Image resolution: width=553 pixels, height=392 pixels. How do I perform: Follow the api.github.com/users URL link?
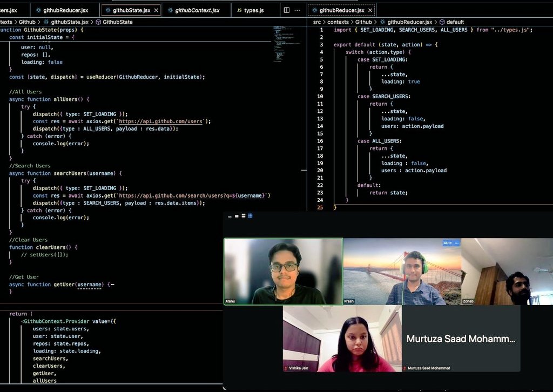point(160,121)
